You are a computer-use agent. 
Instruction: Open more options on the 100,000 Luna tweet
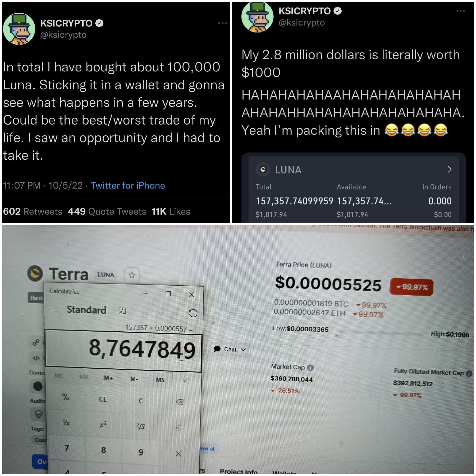pyautogui.click(x=222, y=23)
